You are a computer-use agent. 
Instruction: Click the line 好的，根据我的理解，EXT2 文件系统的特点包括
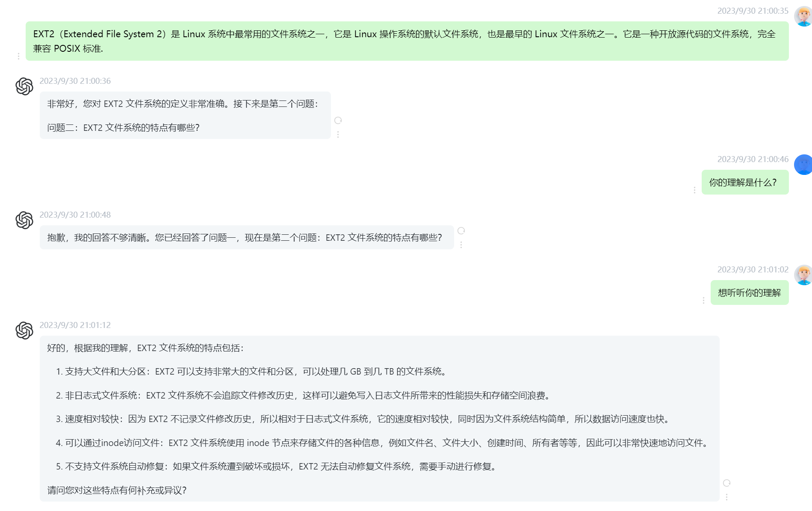click(145, 348)
